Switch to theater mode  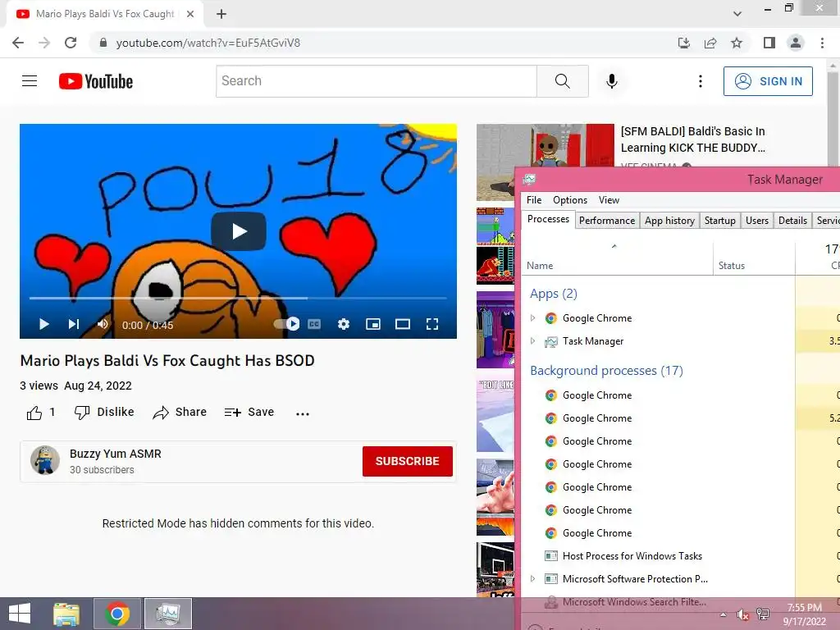[x=402, y=324]
